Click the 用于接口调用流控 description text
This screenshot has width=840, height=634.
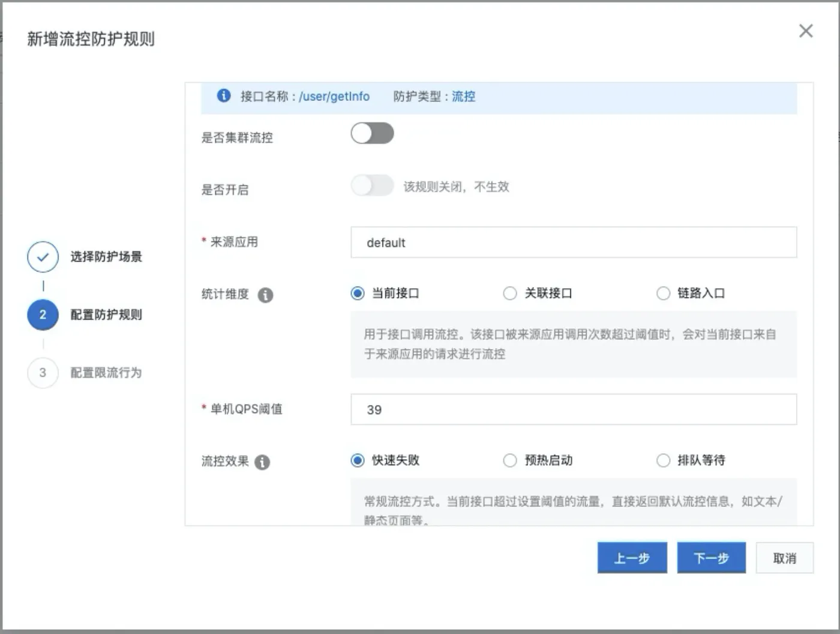tap(570, 344)
